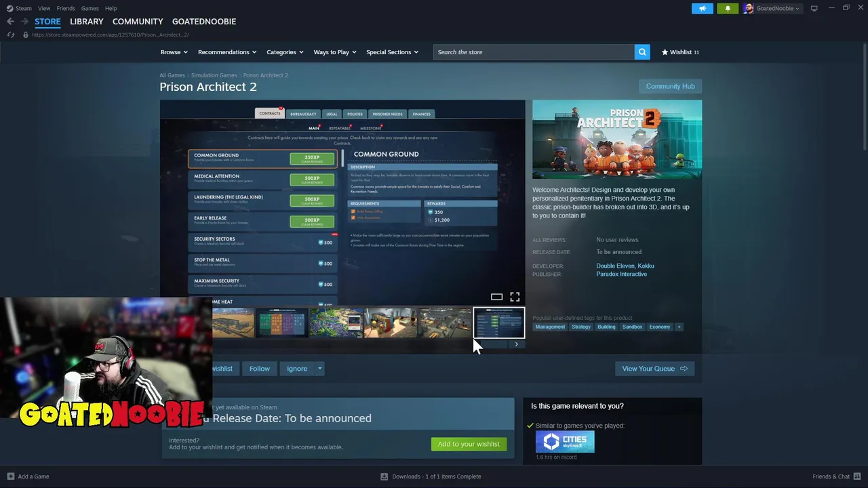The height and width of the screenshot is (488, 868).
Task: Click the Prison Architect 2 header image
Action: [617, 140]
